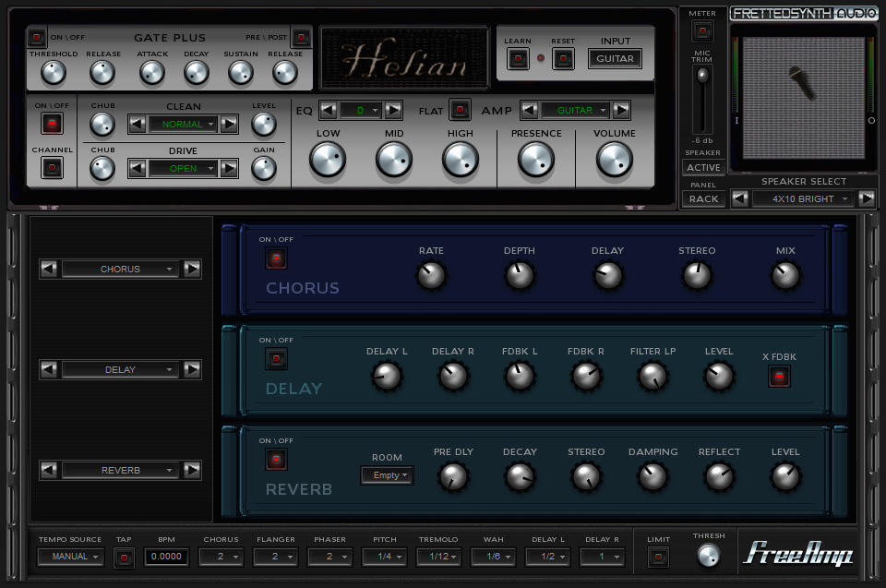886x588 pixels.
Task: Click next speaker select arrow
Action: tap(867, 199)
